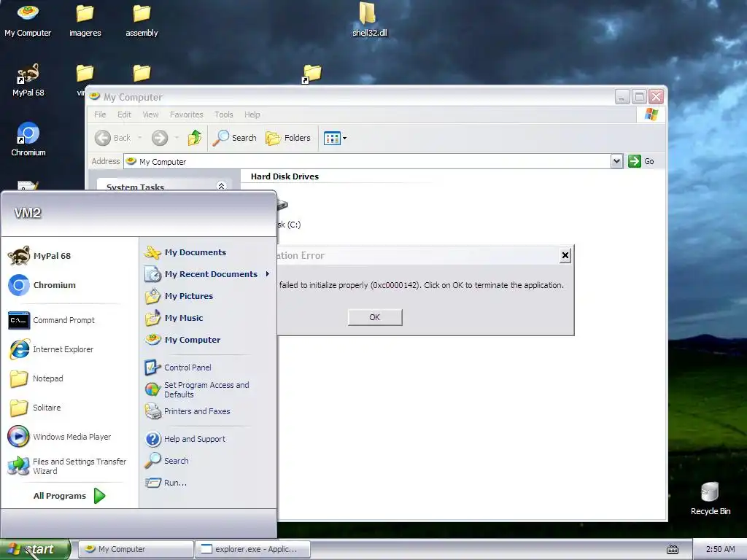This screenshot has width=747, height=560.
Task: Open Help menu in My Computer
Action: click(x=252, y=114)
